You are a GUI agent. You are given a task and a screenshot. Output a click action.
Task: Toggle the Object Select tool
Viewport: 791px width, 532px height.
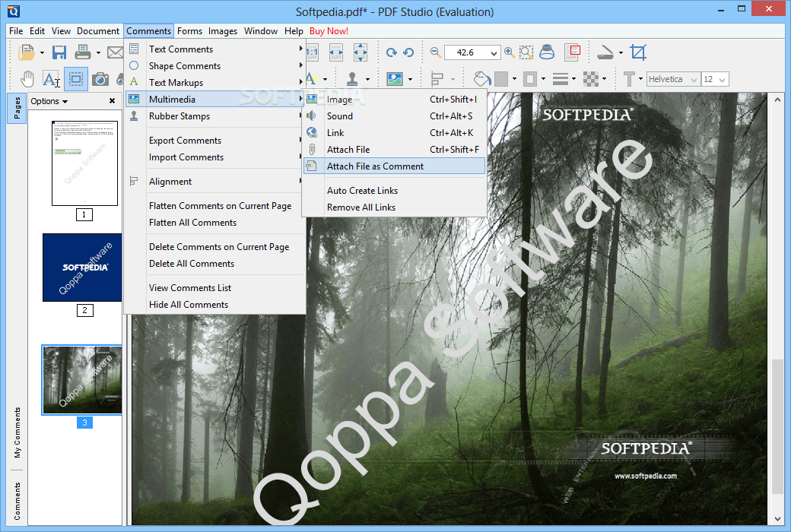75,79
